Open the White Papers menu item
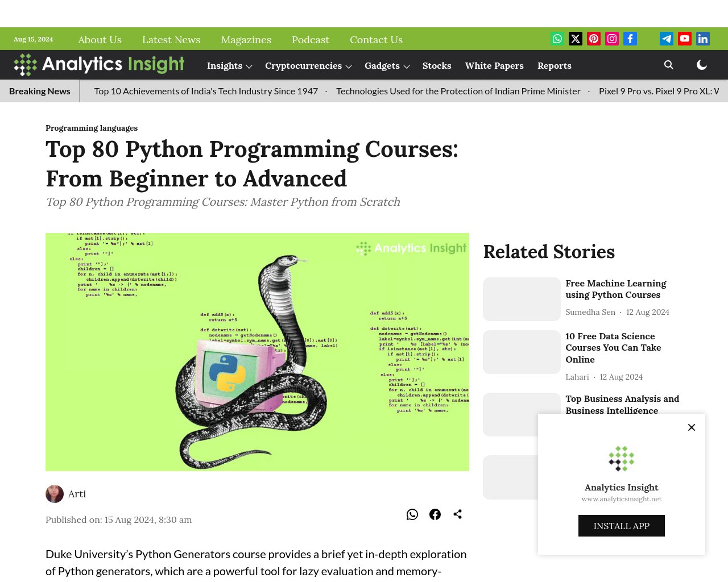The image size is (728, 582). point(494,66)
